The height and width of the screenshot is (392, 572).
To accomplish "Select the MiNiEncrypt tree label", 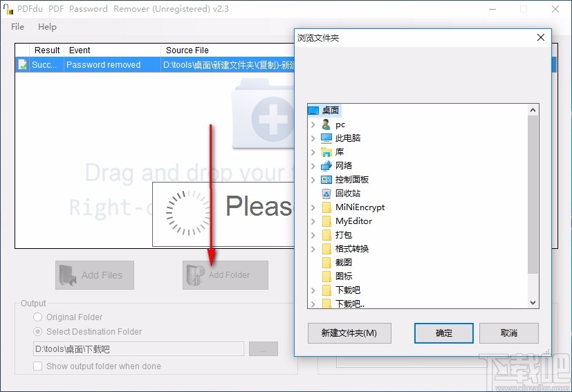I will click(360, 207).
